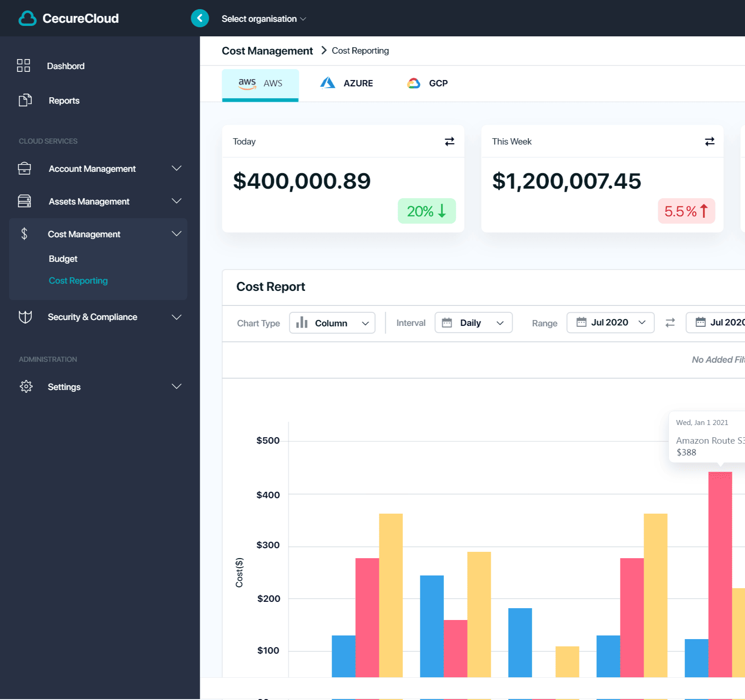Expand the Account Management section
Screen dimensions: 745x700
pyautogui.click(x=176, y=169)
